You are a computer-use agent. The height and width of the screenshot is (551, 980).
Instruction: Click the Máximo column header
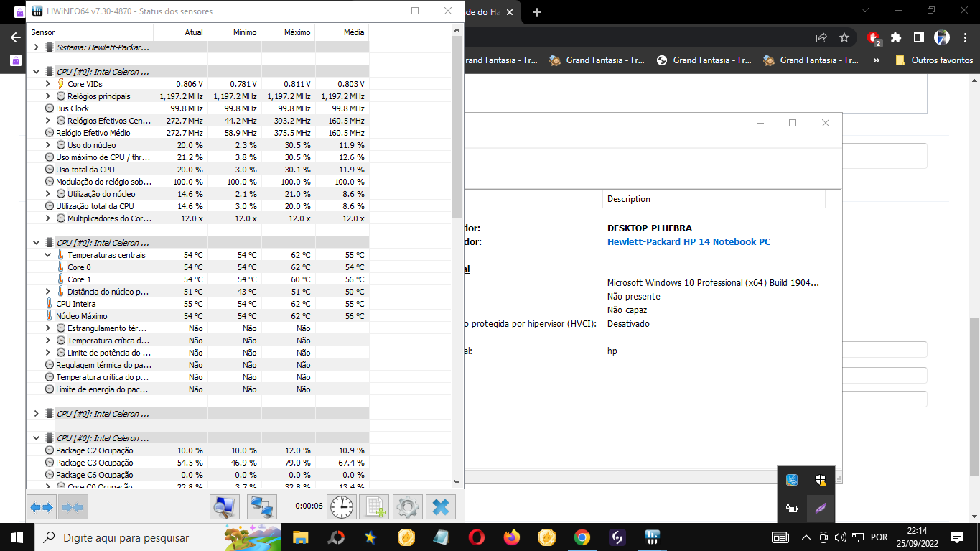pos(288,32)
